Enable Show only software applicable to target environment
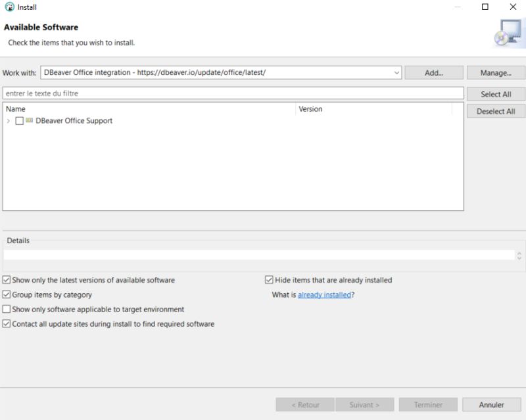 pos(7,309)
